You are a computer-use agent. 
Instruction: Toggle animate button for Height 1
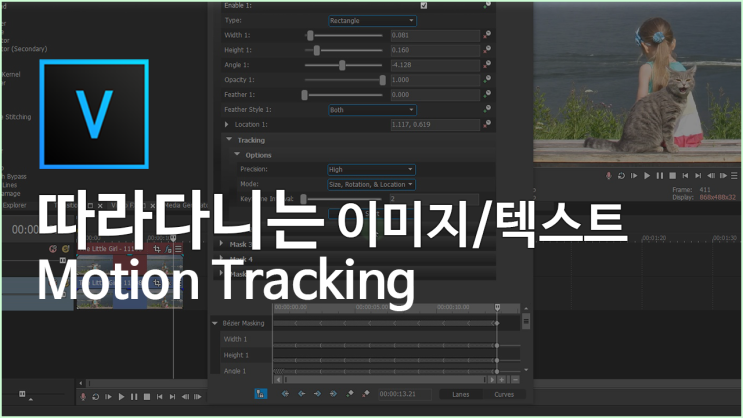(x=487, y=50)
